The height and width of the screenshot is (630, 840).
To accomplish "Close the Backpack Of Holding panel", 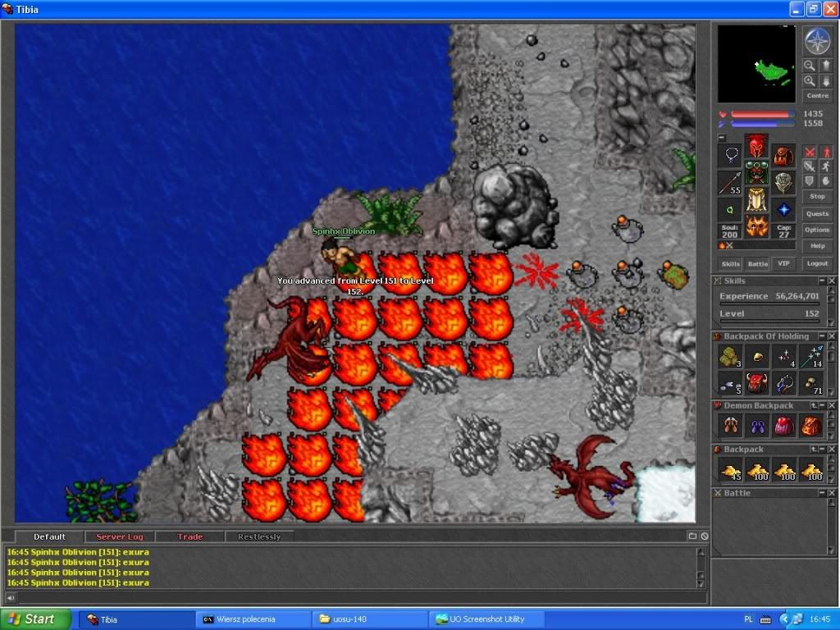I will [832, 336].
